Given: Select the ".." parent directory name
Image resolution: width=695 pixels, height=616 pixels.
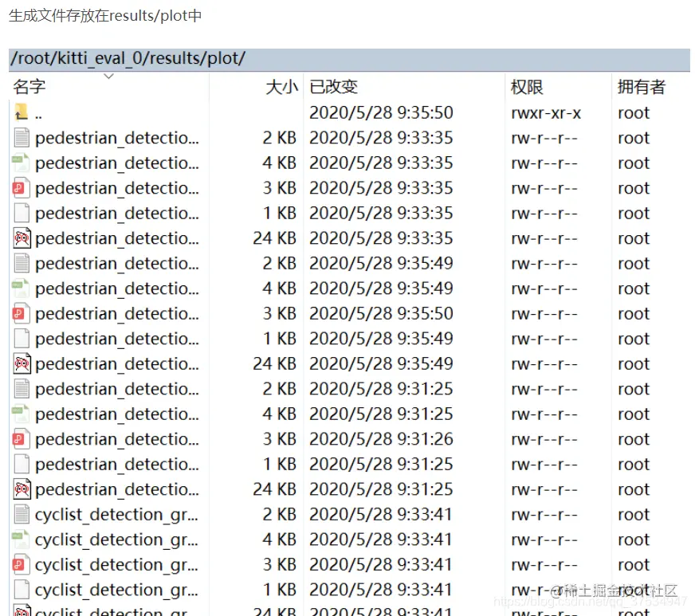Looking at the screenshot, I should click(38, 116).
